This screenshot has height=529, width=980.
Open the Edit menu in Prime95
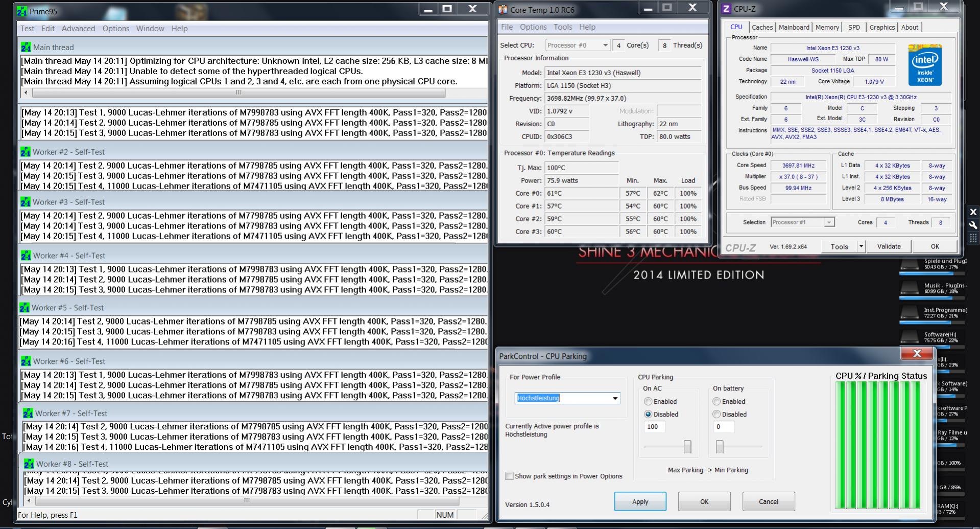tap(48, 29)
